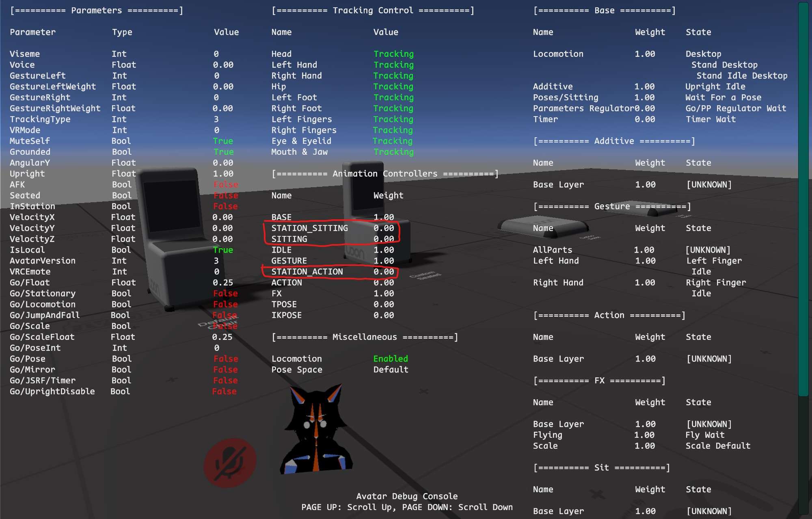Click the AFK False value

(226, 184)
